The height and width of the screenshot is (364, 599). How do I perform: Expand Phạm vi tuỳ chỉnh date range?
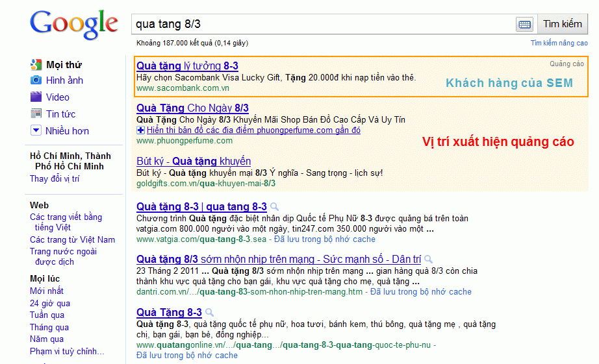click(66, 351)
